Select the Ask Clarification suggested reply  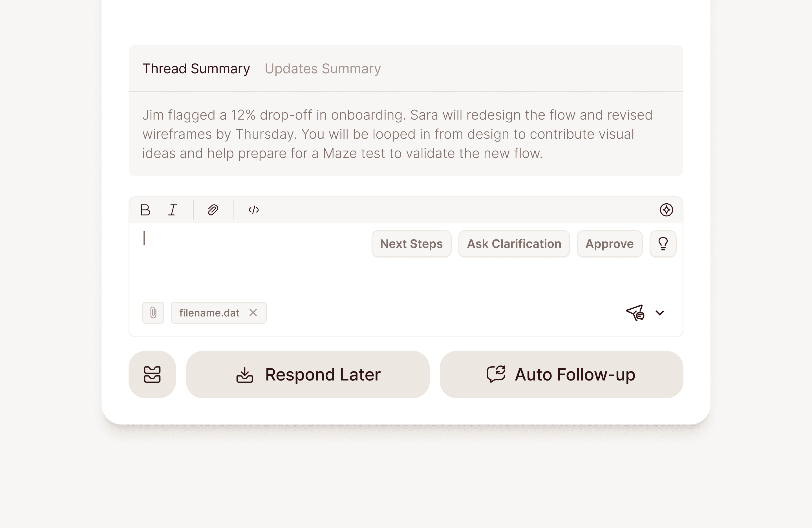point(513,243)
